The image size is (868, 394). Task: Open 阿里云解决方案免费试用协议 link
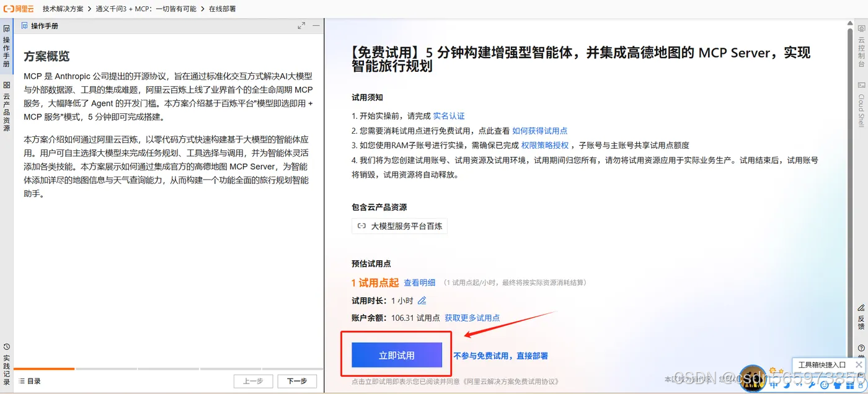click(x=511, y=382)
